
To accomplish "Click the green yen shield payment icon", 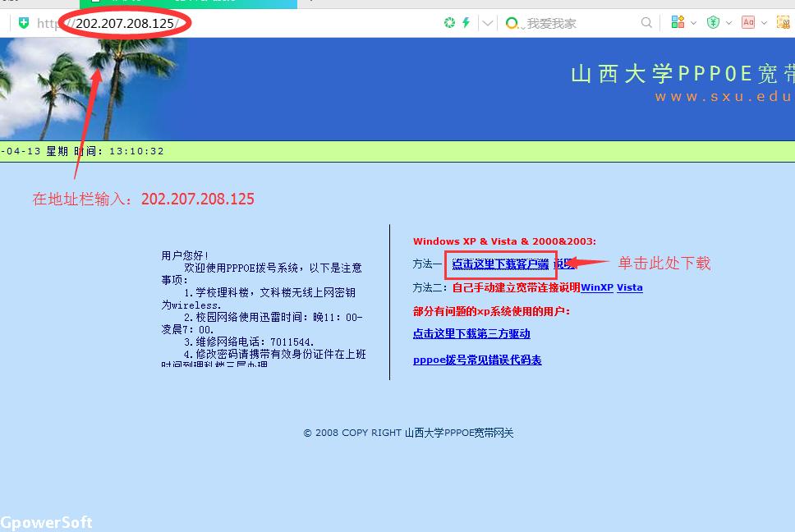I will coord(713,23).
